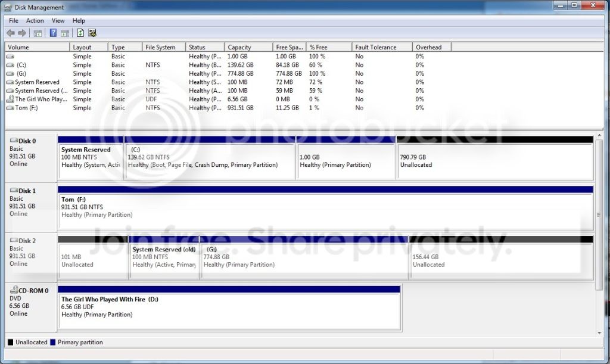This screenshot has height=364, width=610.
Task: Sort list by Type column header
Action: click(125, 47)
